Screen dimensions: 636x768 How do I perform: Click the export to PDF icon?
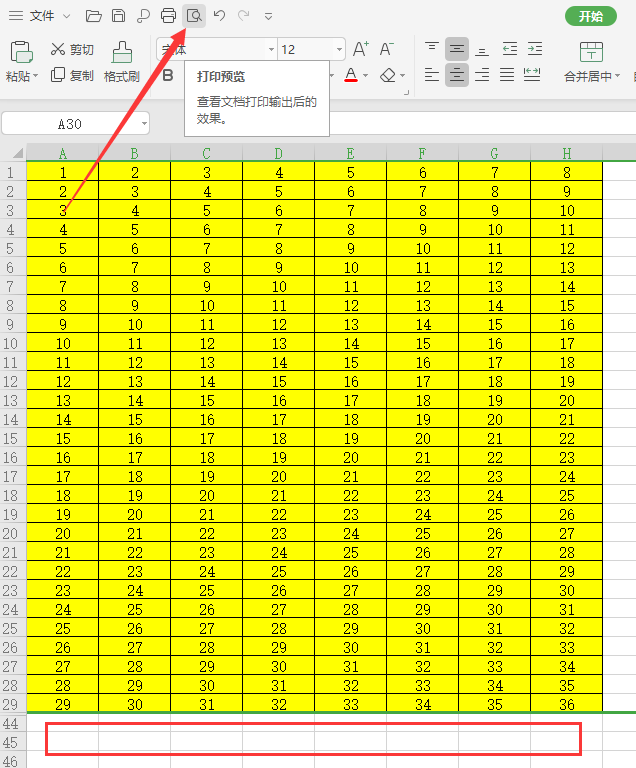click(x=143, y=16)
